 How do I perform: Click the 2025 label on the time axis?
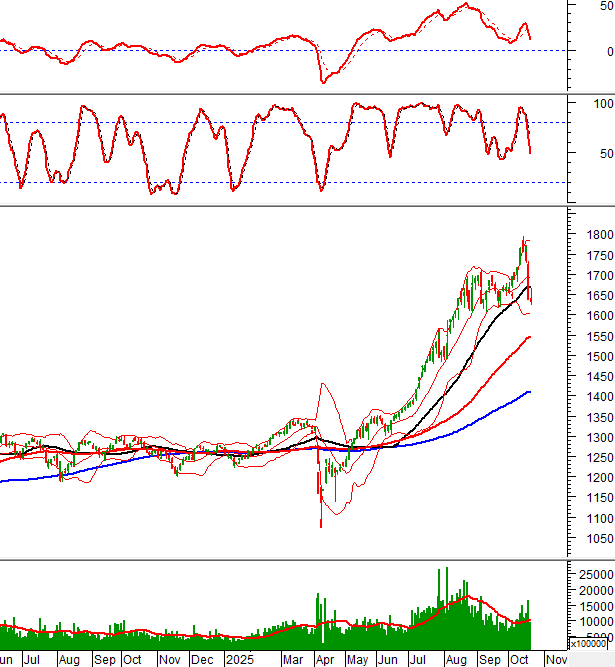click(239, 660)
